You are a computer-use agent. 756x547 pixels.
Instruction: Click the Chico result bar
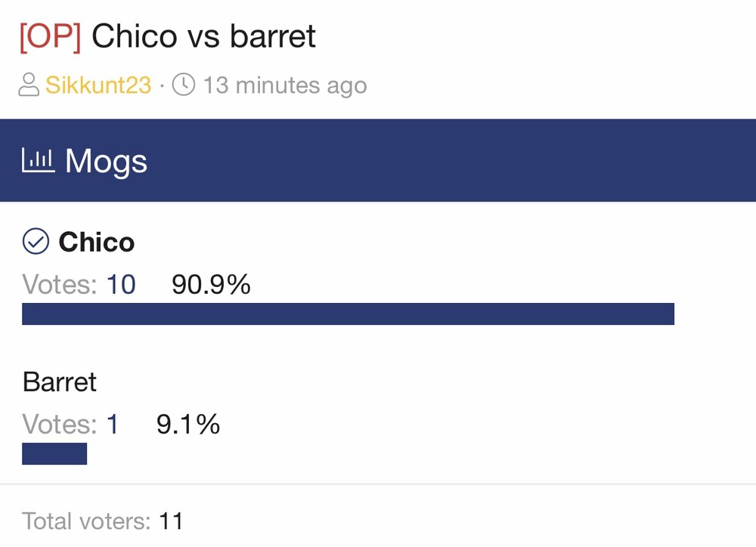(x=348, y=314)
